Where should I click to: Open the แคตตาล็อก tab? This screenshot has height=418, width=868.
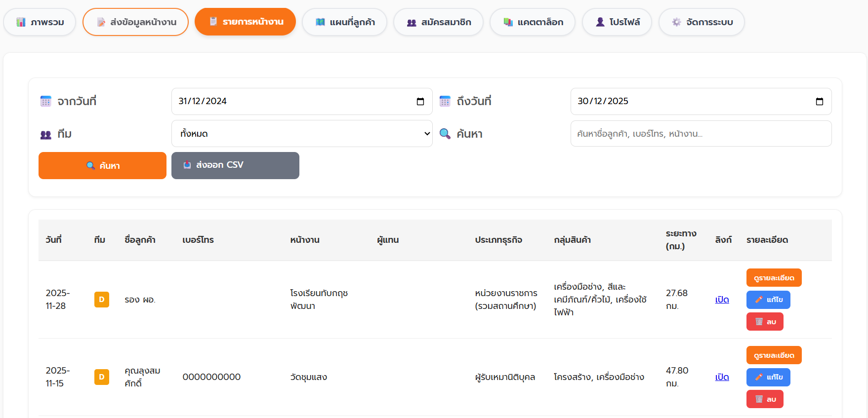[x=532, y=22]
